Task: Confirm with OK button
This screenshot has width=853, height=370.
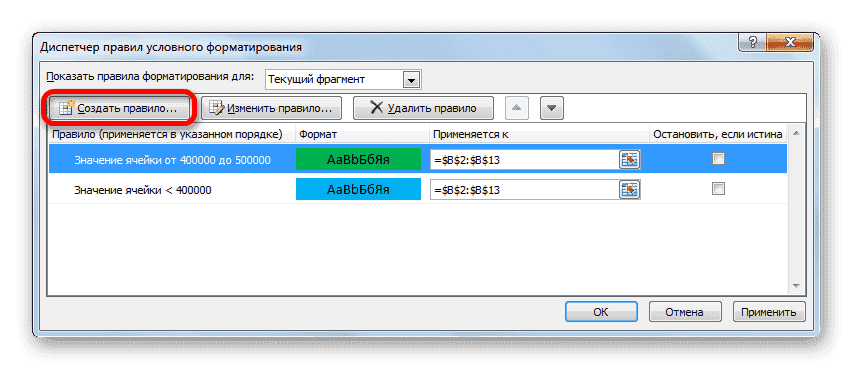Action: tap(601, 312)
